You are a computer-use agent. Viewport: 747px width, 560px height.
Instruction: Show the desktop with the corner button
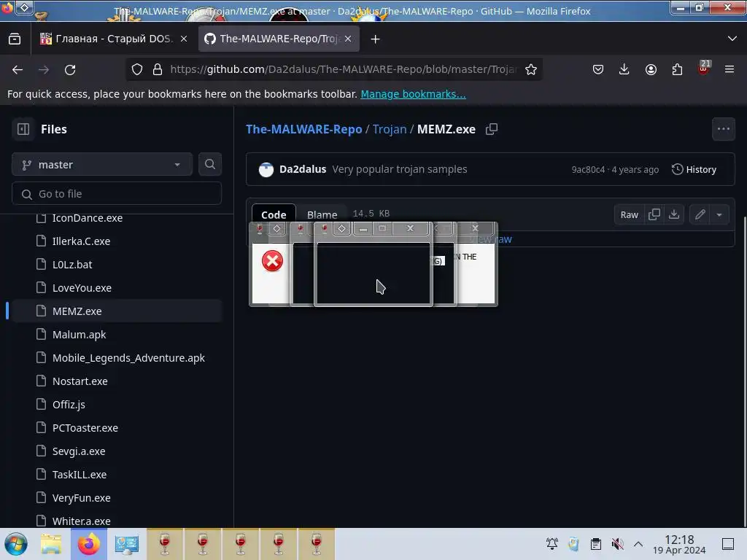[728, 544]
